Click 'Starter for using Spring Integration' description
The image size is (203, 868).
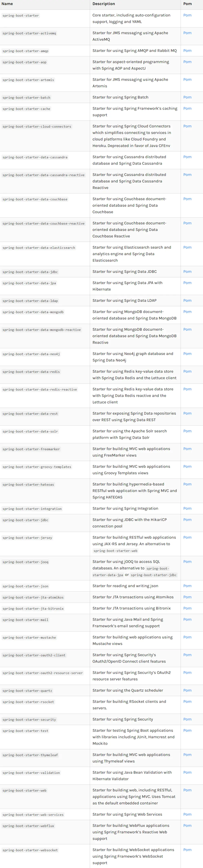coord(125,508)
